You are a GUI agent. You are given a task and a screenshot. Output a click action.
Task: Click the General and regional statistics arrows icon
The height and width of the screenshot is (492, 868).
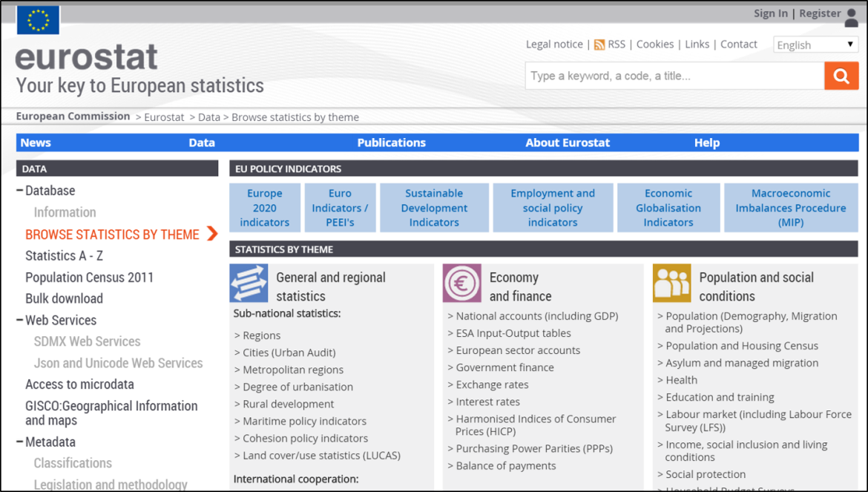click(x=249, y=283)
